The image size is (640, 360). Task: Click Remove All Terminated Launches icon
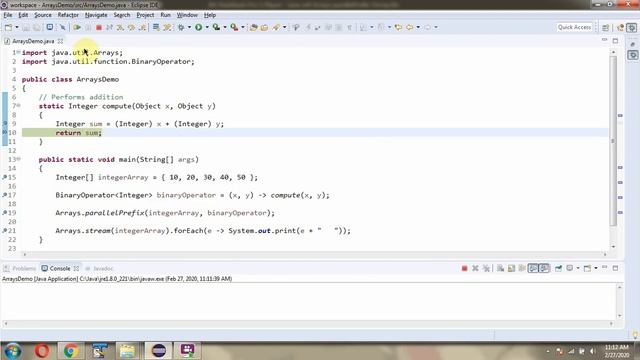tap(486, 269)
